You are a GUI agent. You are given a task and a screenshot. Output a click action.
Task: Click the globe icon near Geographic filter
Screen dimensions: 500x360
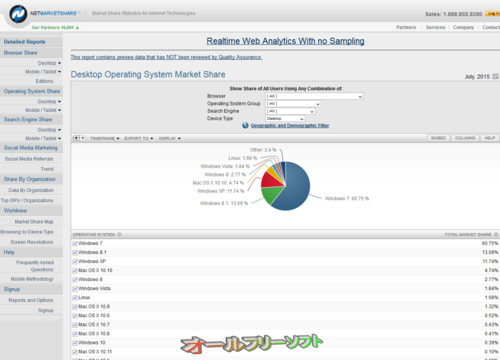click(245, 125)
